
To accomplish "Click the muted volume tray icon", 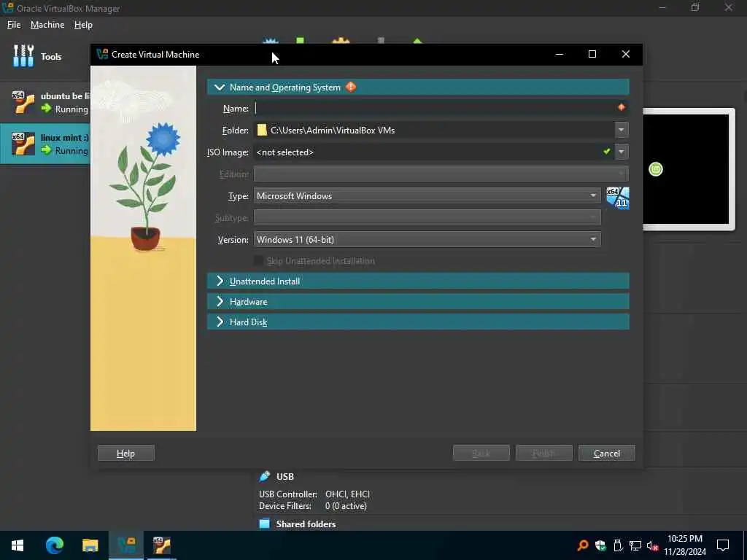I will tap(653, 545).
